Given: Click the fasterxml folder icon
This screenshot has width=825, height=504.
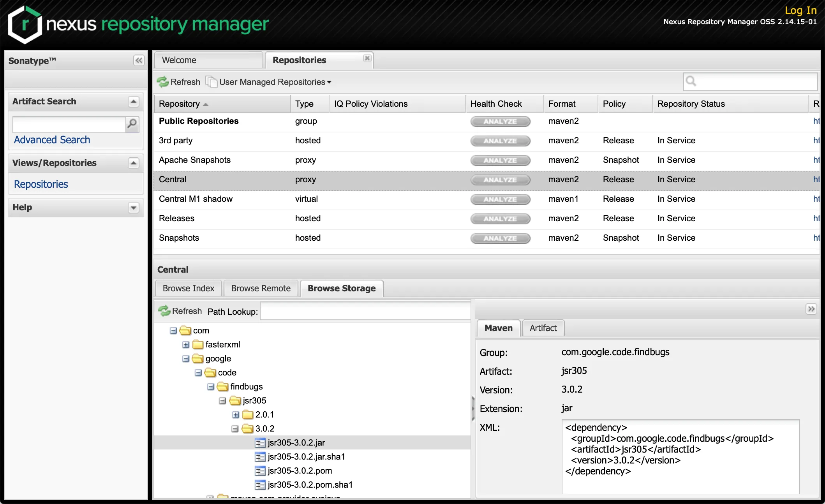Looking at the screenshot, I should coord(198,345).
